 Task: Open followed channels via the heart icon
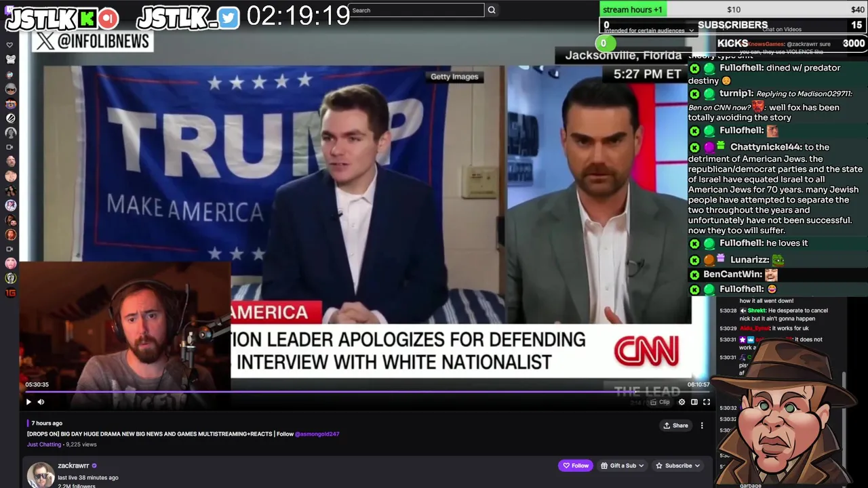pyautogui.click(x=10, y=45)
